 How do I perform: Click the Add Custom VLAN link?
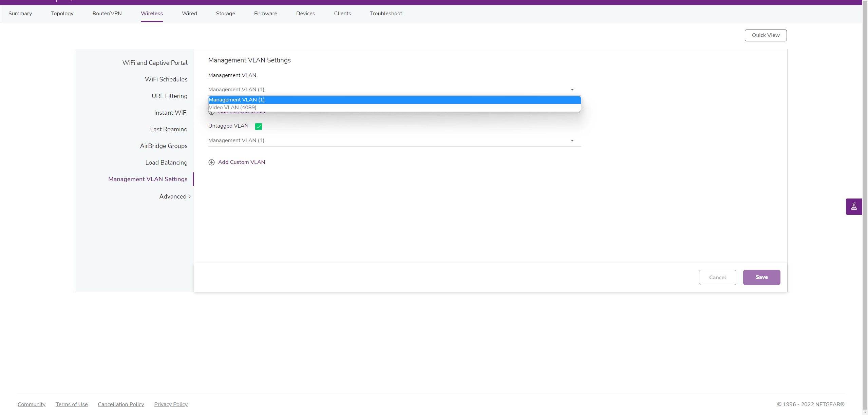[241, 162]
